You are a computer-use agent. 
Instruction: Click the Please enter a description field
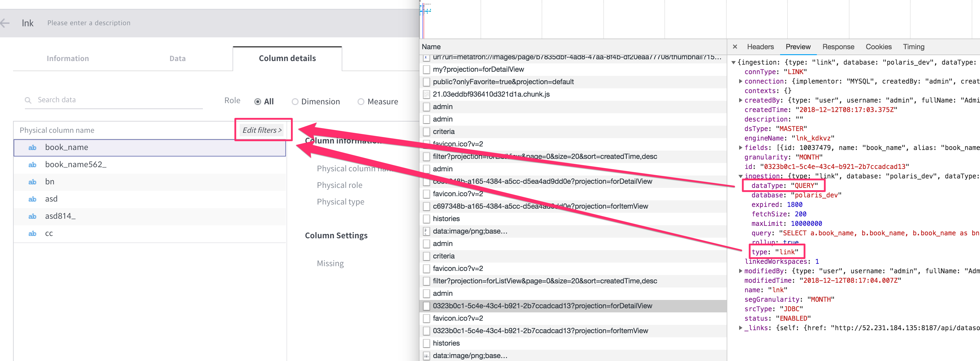coord(89,23)
